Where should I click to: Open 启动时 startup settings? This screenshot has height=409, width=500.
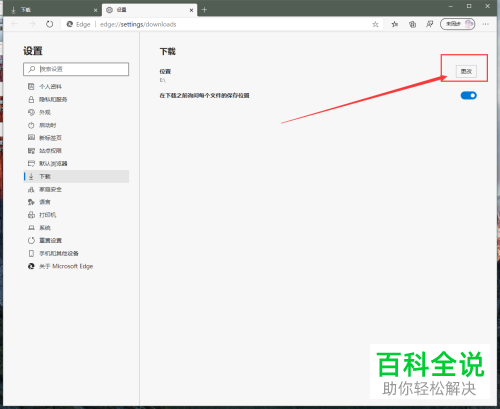pos(76,125)
